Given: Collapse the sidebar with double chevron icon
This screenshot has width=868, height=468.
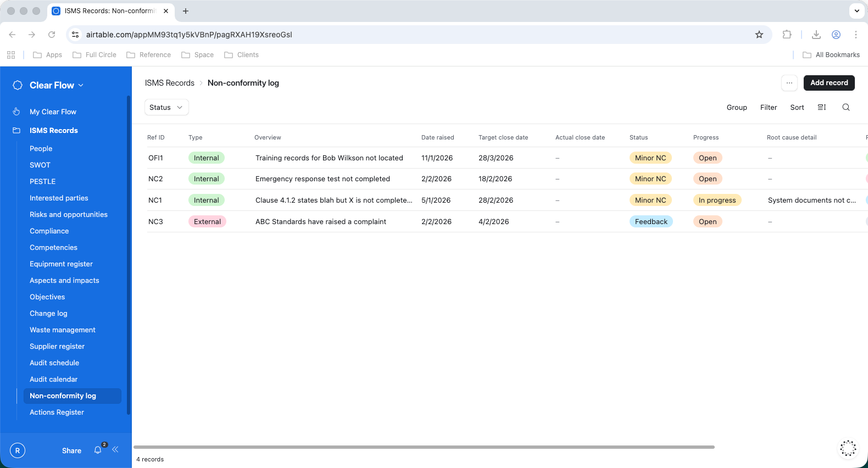Looking at the screenshot, I should click(x=115, y=450).
